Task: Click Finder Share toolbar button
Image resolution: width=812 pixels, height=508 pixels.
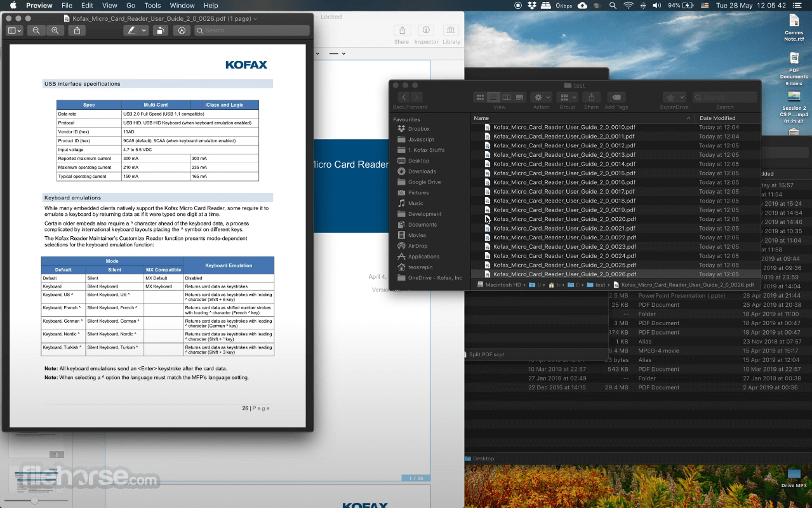Action: point(591,97)
